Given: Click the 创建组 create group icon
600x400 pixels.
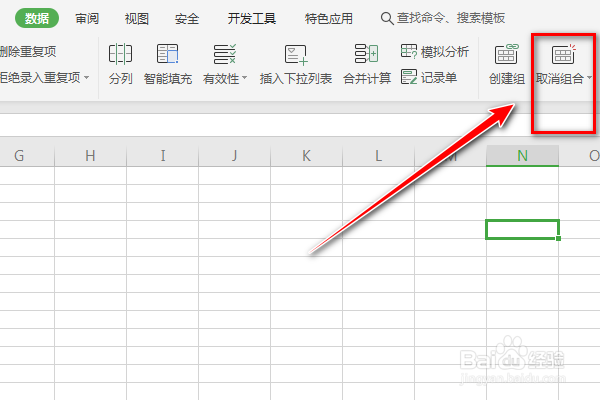Looking at the screenshot, I should pos(507,54).
